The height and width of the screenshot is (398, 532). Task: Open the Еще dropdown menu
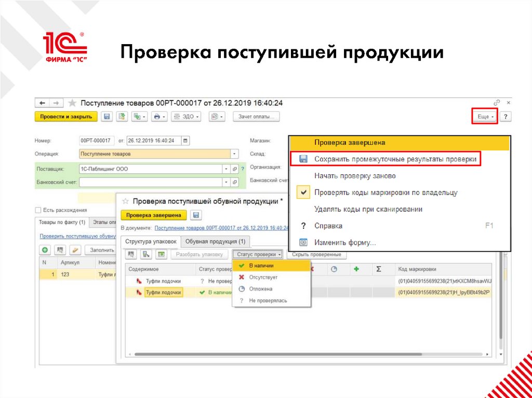pyautogui.click(x=484, y=116)
